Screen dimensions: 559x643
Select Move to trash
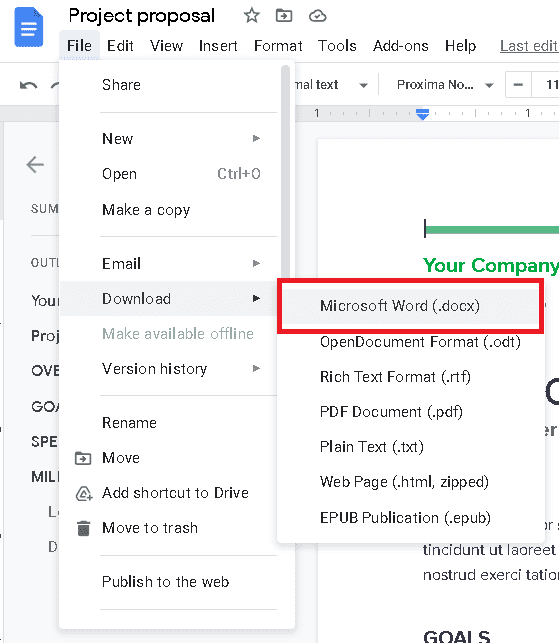tap(170, 528)
